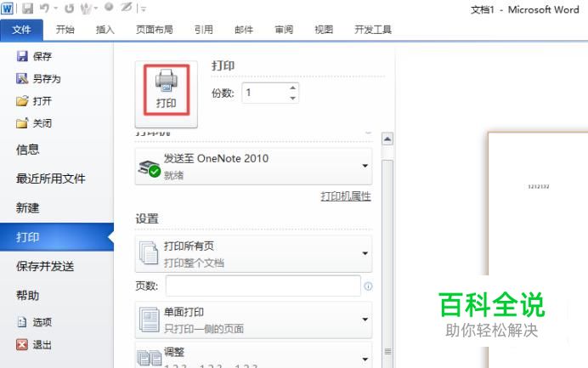Choose 另存为 in the file menu
This screenshot has width=588, height=368.
pos(38,79)
